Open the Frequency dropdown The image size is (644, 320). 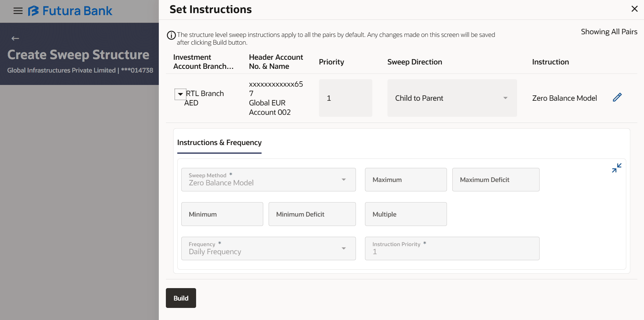[x=268, y=248]
